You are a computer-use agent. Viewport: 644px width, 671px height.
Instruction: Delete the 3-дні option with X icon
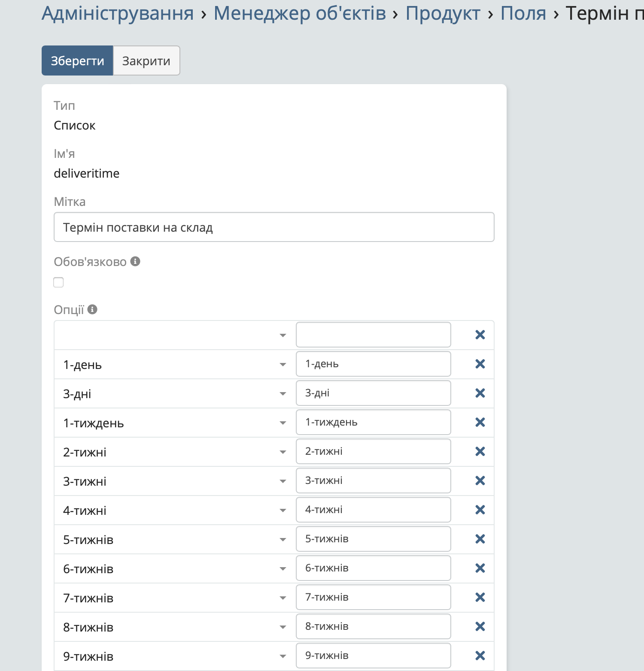480,393
